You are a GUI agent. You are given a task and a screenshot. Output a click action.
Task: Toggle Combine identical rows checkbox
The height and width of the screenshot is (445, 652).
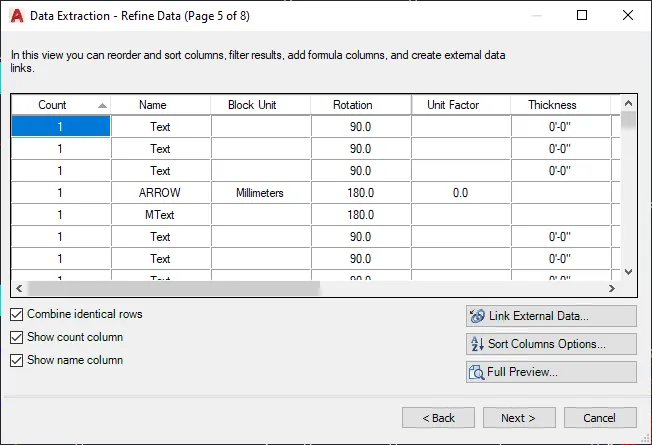tap(16, 314)
